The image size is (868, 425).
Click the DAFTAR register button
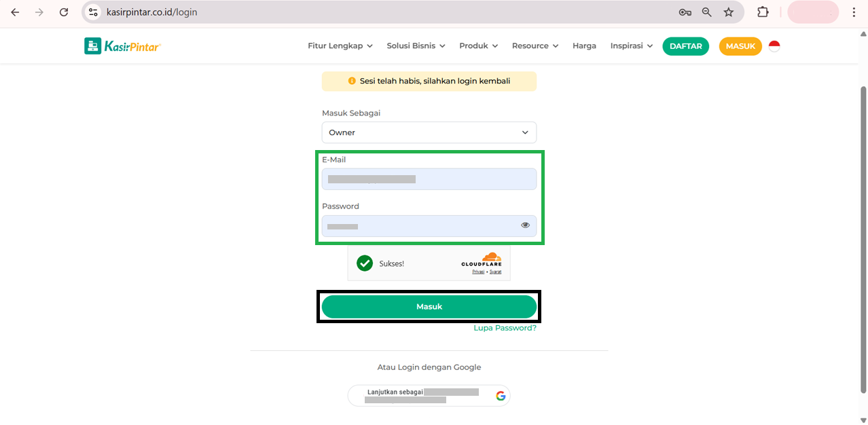(x=685, y=46)
